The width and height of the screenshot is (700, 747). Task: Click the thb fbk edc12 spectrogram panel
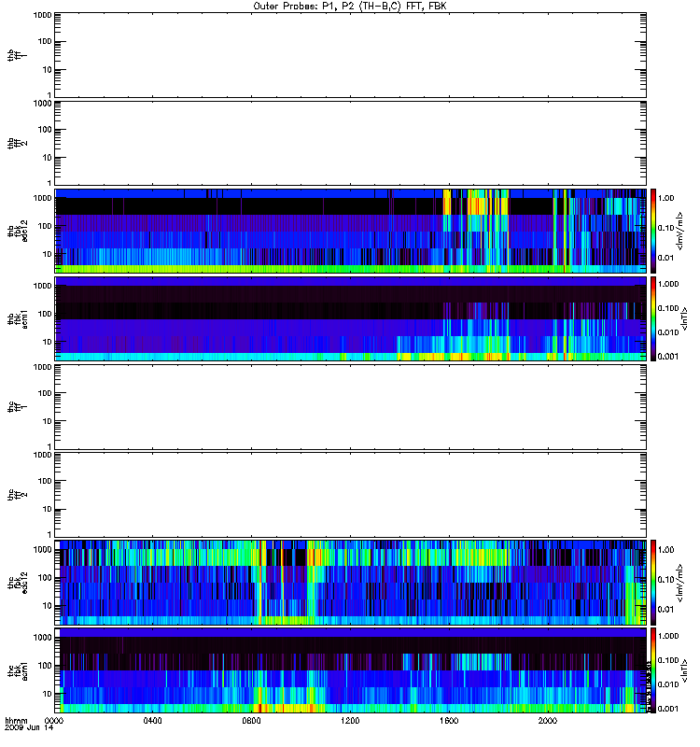coord(350,231)
